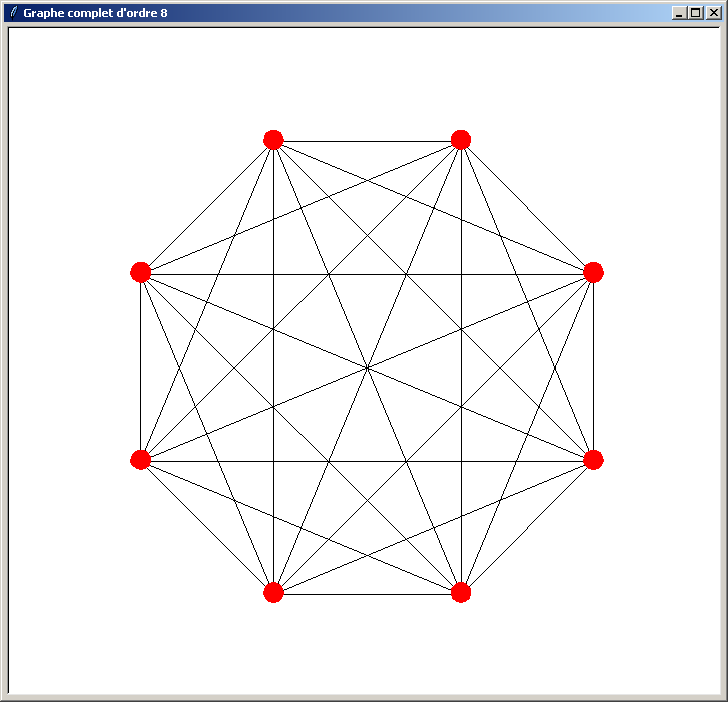Click the upper red vertex on the left side
The image size is (728, 702).
tap(141, 272)
